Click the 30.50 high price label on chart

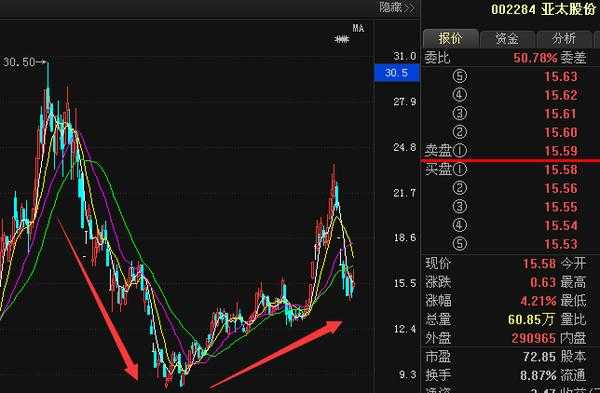pyautogui.click(x=19, y=62)
